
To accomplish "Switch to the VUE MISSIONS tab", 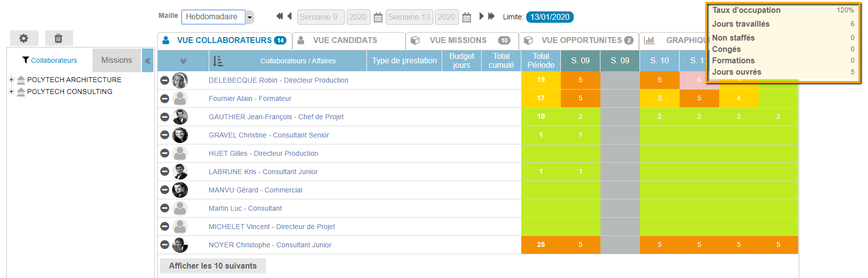I will [457, 41].
